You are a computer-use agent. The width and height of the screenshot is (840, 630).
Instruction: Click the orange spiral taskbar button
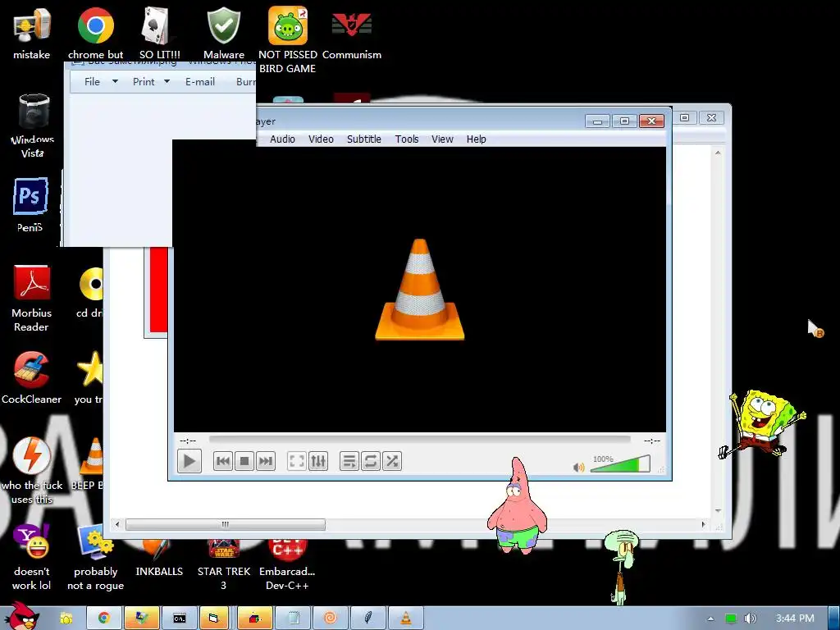331,619
